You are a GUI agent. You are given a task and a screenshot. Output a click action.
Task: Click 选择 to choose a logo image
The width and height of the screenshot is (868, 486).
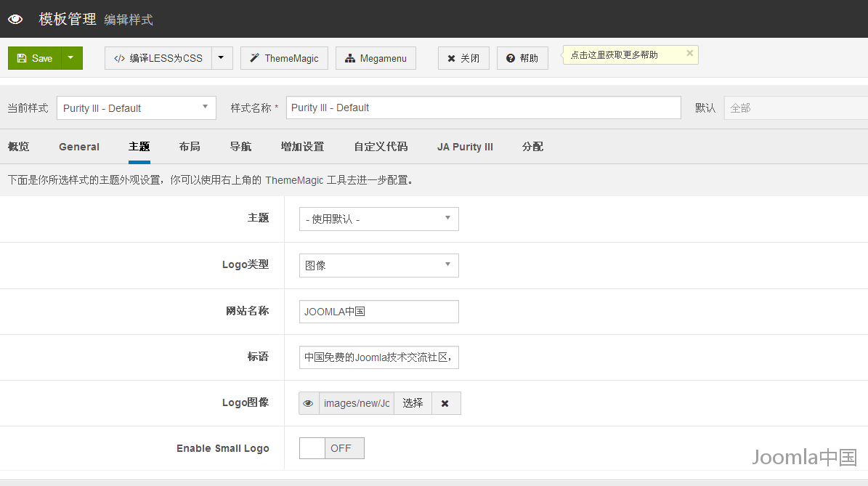point(413,403)
